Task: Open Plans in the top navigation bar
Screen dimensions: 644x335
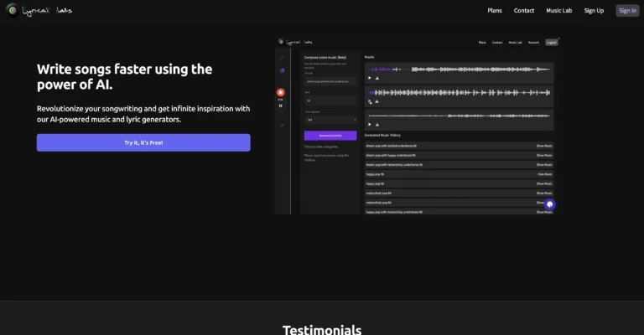Action: tap(496, 11)
